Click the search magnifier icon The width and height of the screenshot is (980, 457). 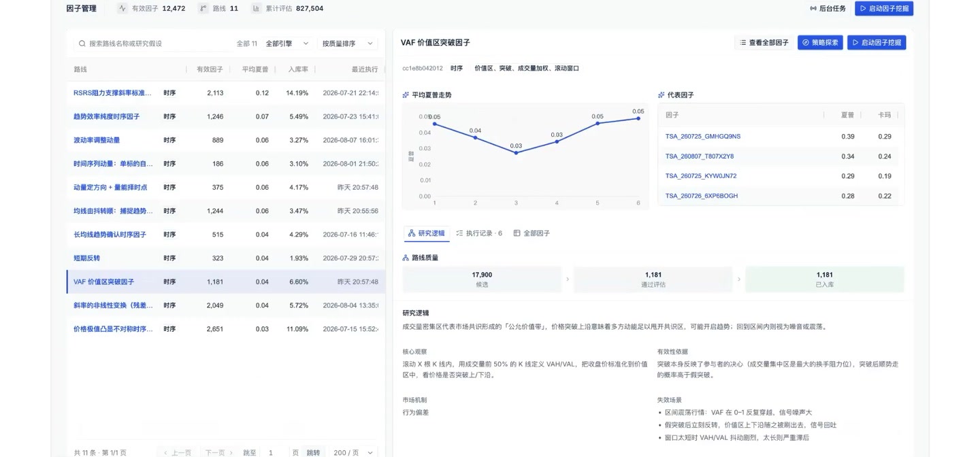point(82,44)
